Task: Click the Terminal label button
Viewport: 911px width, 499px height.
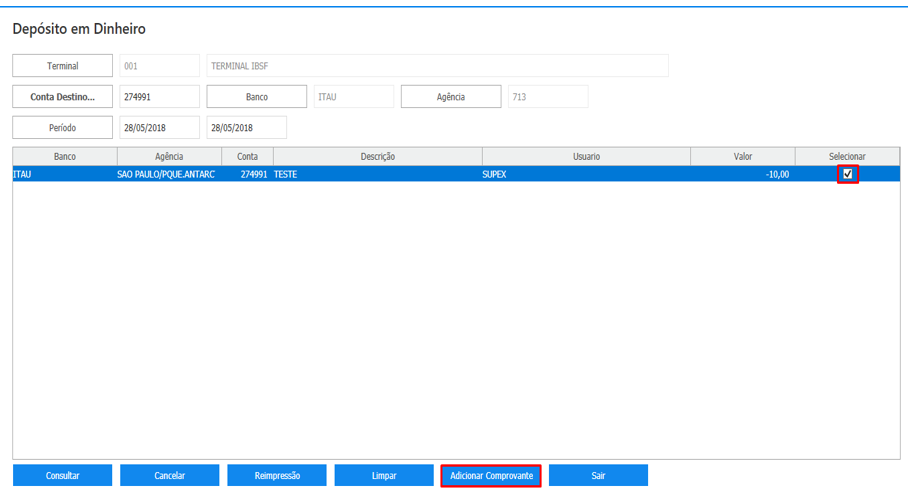Action: (62, 66)
